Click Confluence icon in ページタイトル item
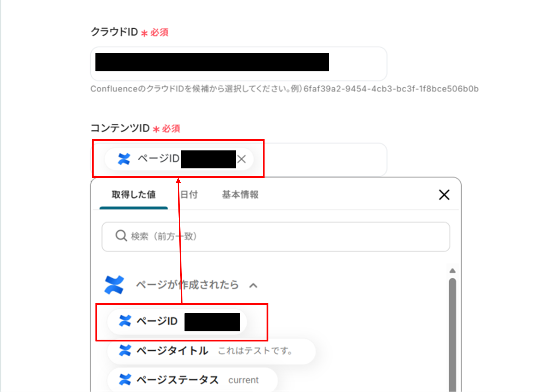557x392 pixels. point(125,350)
